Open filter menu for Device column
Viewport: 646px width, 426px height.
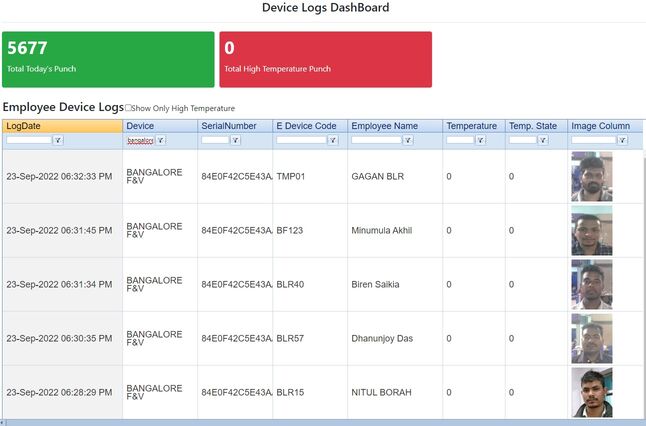(x=160, y=140)
